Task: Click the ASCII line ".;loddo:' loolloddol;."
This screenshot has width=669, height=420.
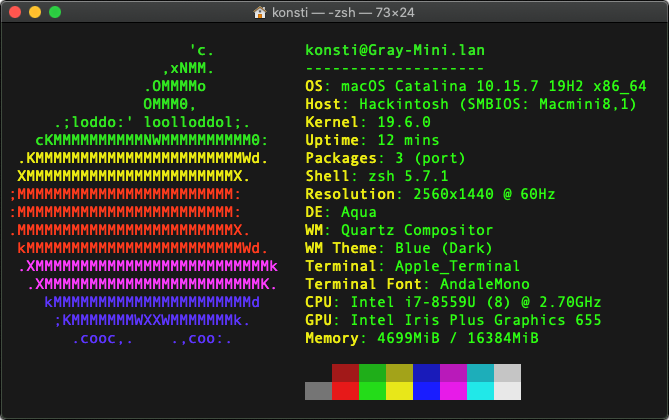Action: (152, 122)
